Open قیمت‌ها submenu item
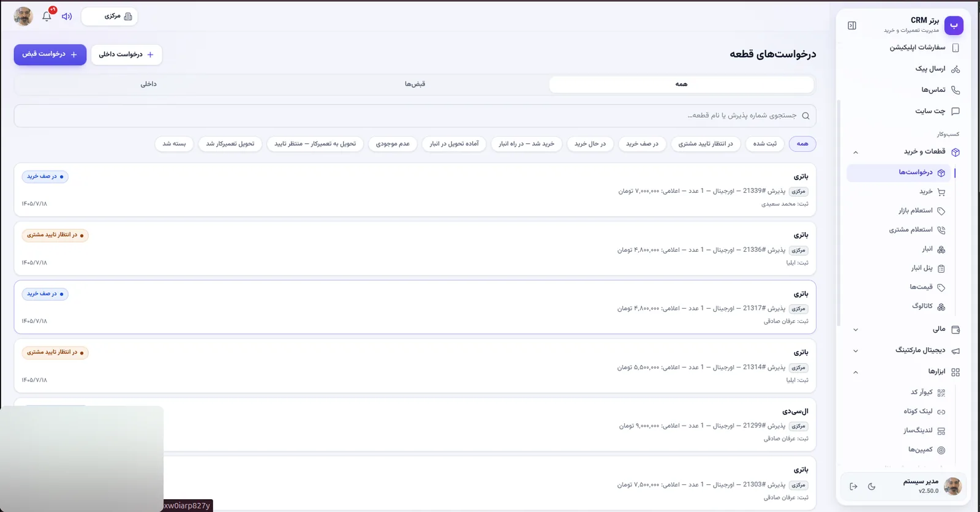Image resolution: width=980 pixels, height=512 pixels. [927, 287]
